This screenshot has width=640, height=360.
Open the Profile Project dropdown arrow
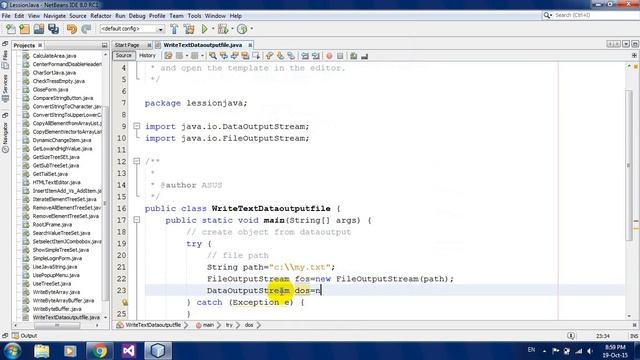pyautogui.click(x=251, y=29)
